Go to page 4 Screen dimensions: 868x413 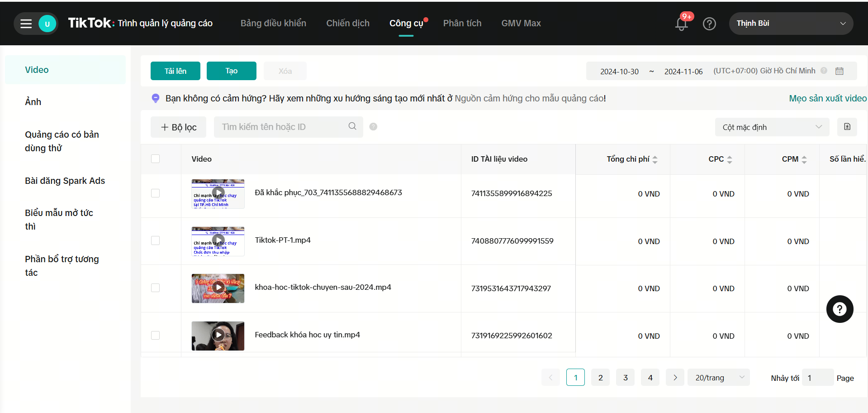pos(650,377)
